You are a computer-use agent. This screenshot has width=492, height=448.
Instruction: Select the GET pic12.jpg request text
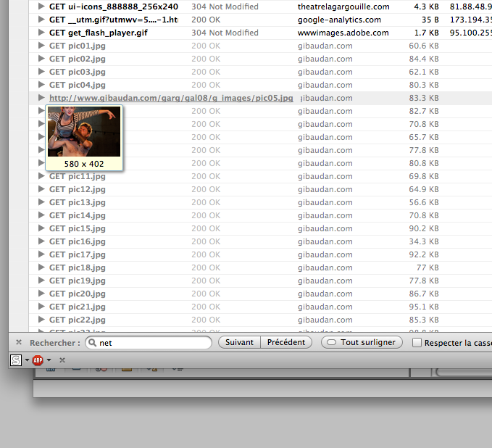[78, 189]
